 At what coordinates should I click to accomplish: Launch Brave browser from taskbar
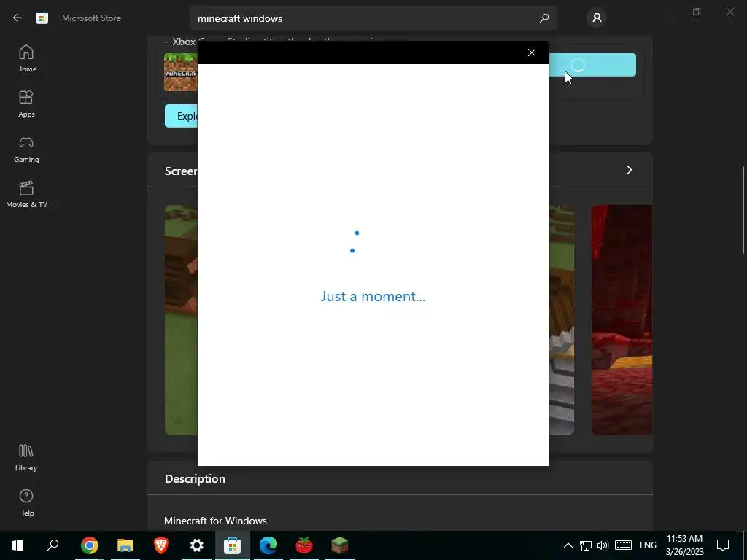161,545
